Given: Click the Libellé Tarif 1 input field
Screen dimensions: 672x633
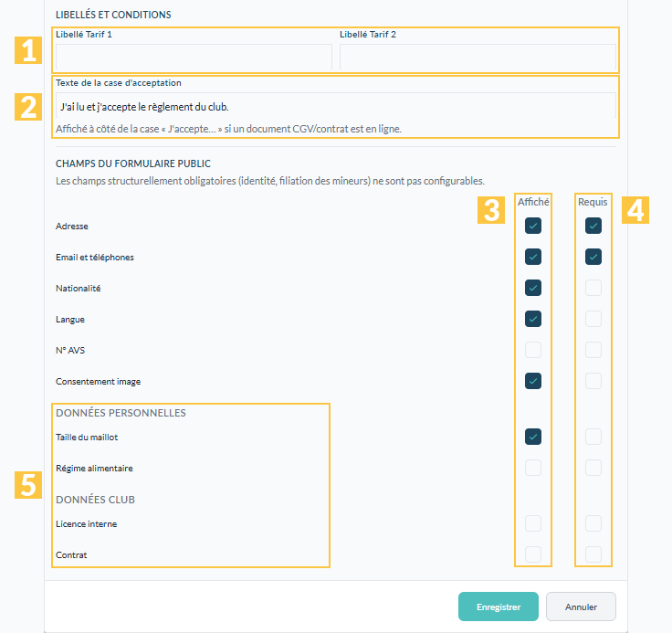Looking at the screenshot, I should click(x=194, y=57).
